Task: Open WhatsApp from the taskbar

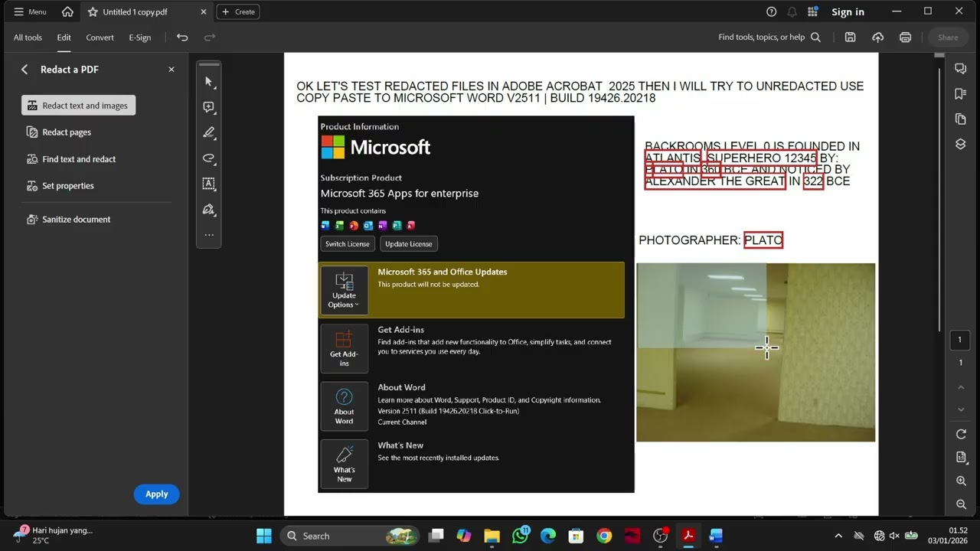Action: click(x=521, y=536)
